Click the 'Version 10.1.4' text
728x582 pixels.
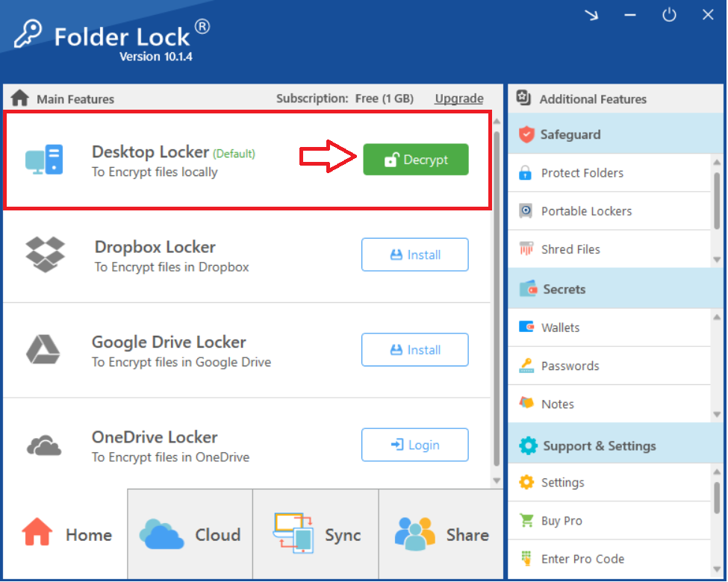155,57
